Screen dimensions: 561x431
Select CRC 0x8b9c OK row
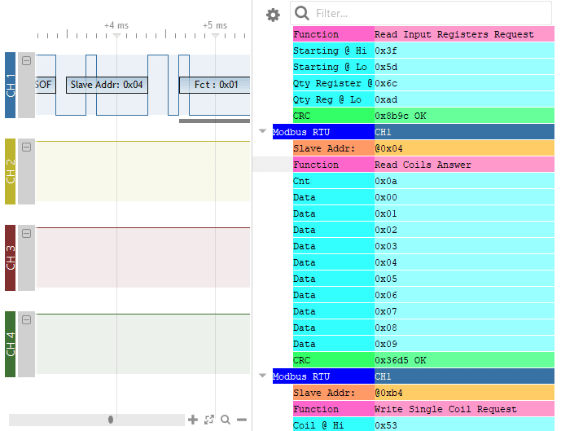point(424,116)
